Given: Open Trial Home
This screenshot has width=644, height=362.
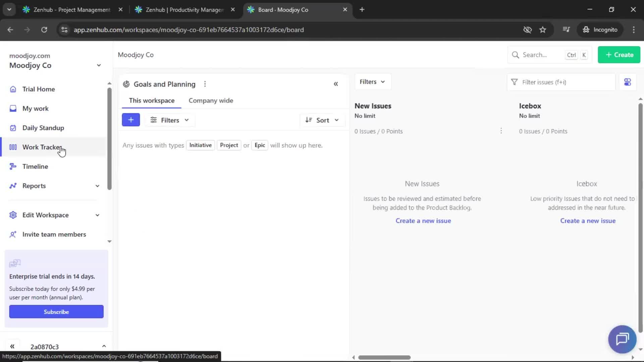Looking at the screenshot, I should [x=38, y=89].
